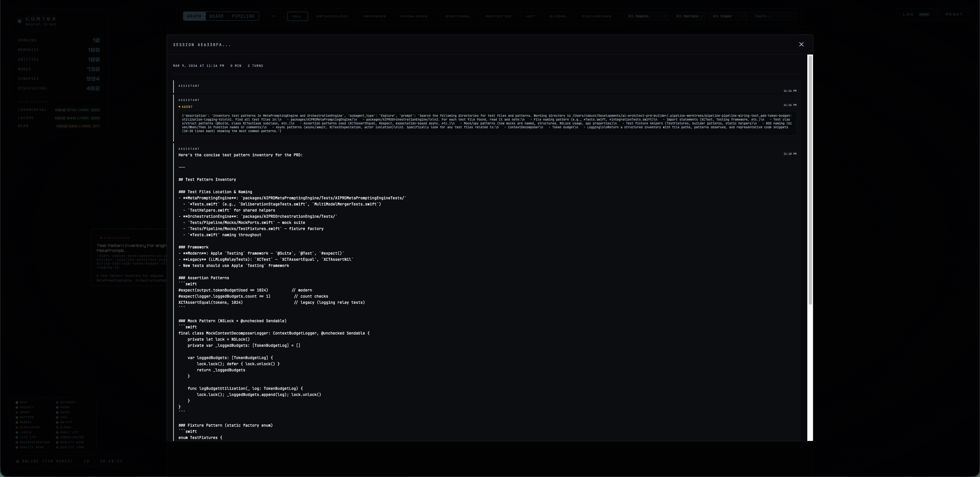Toggle the DISCUSSIONS filter

pos(597,16)
